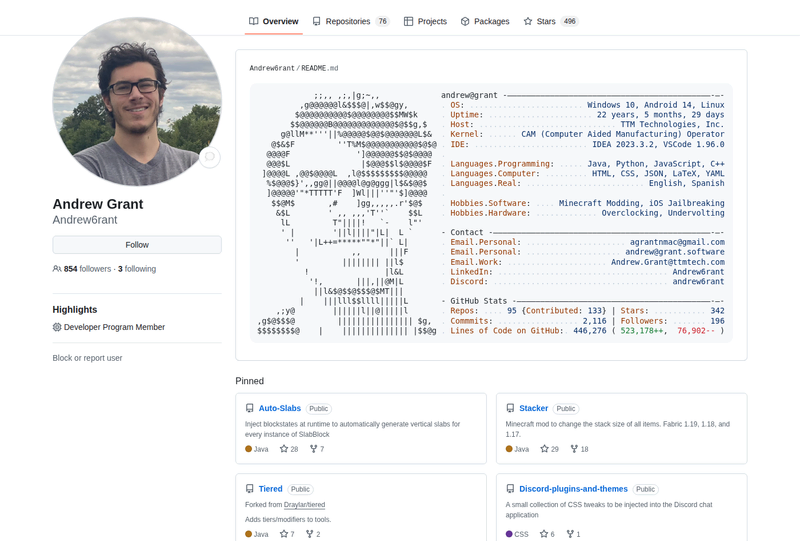Click the Java language dot on Auto-Slabs
Viewport: 800px width, 541px height.
[x=248, y=449]
